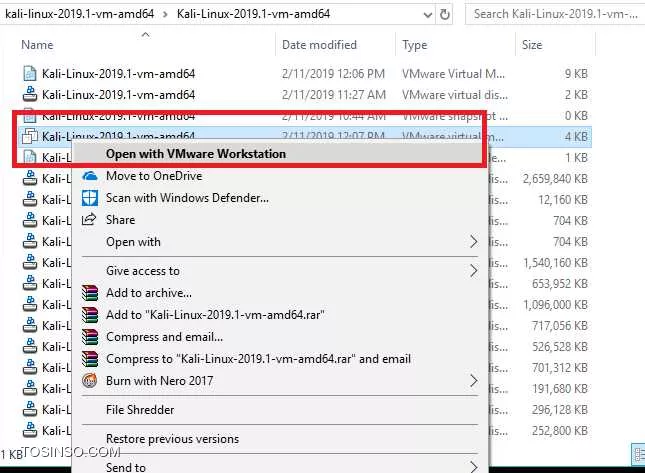Click the 653,952 KB disk file icon

tap(30, 283)
